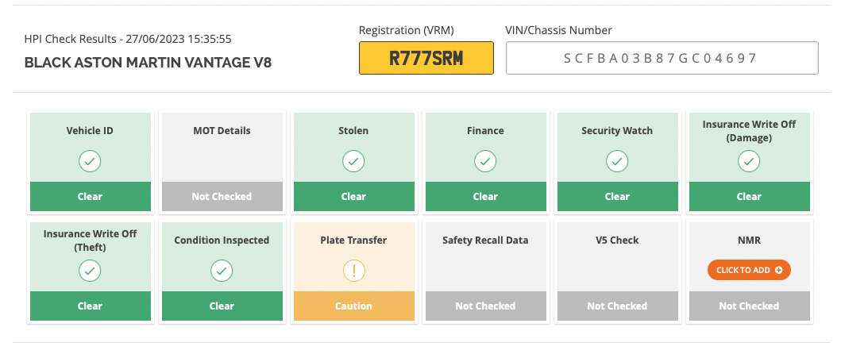Image resolution: width=868 pixels, height=354 pixels.
Task: Select the Stolen tile title
Action: 353,131
